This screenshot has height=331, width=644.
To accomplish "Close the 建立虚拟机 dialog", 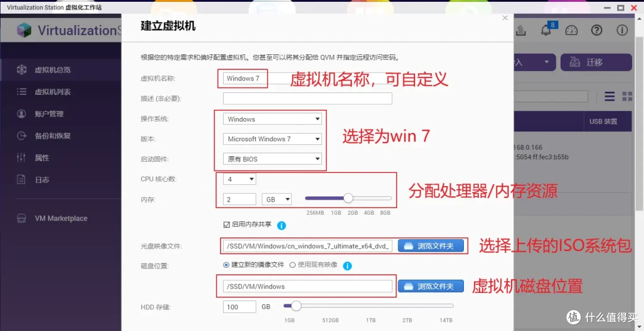I will point(505,18).
